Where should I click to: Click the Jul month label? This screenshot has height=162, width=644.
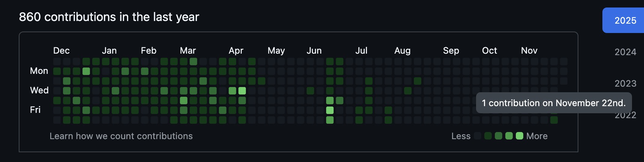[x=361, y=51]
